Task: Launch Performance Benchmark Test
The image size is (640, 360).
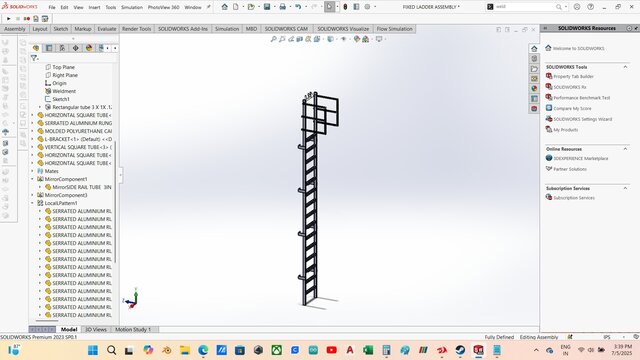Action: coord(581,98)
